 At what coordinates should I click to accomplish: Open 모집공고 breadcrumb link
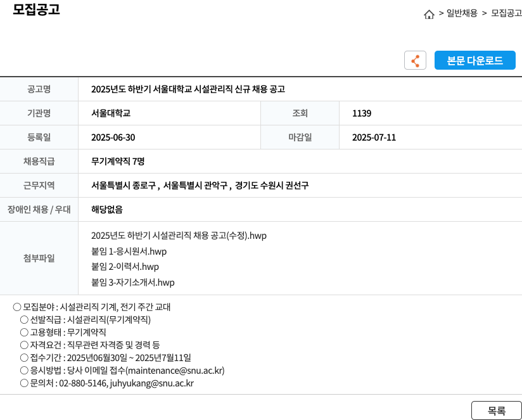pyautogui.click(x=506, y=13)
